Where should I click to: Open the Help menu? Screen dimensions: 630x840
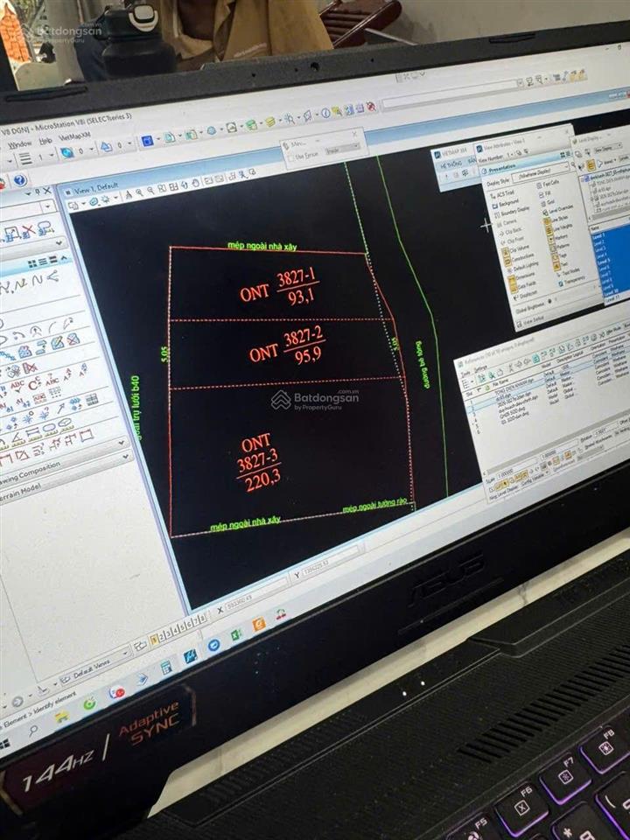coord(45,141)
